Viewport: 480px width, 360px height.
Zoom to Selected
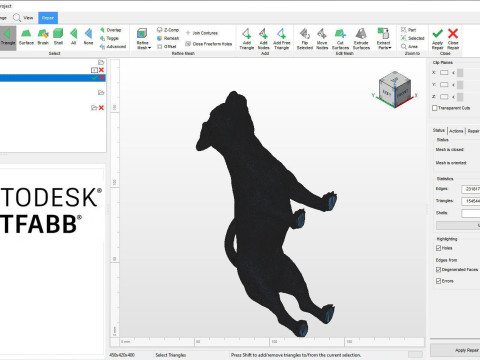tap(412, 38)
